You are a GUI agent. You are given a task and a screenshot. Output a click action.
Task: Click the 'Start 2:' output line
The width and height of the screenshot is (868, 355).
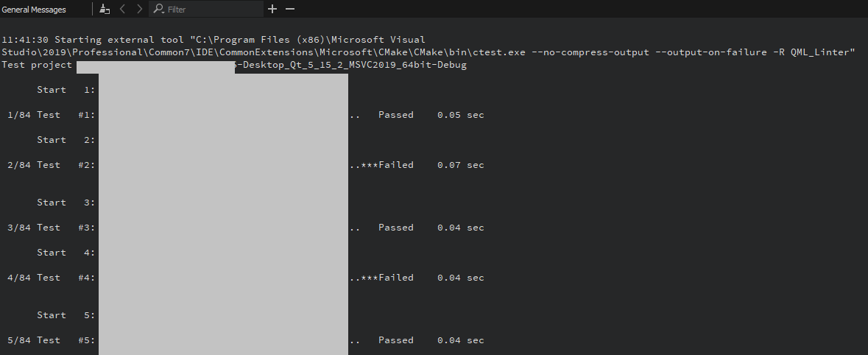[66, 140]
